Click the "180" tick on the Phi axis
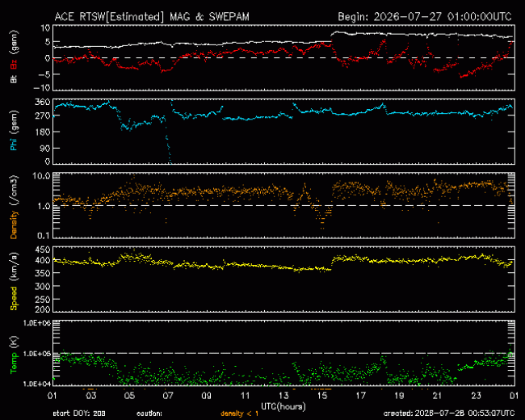The height and width of the screenshot is (420, 525). point(43,132)
